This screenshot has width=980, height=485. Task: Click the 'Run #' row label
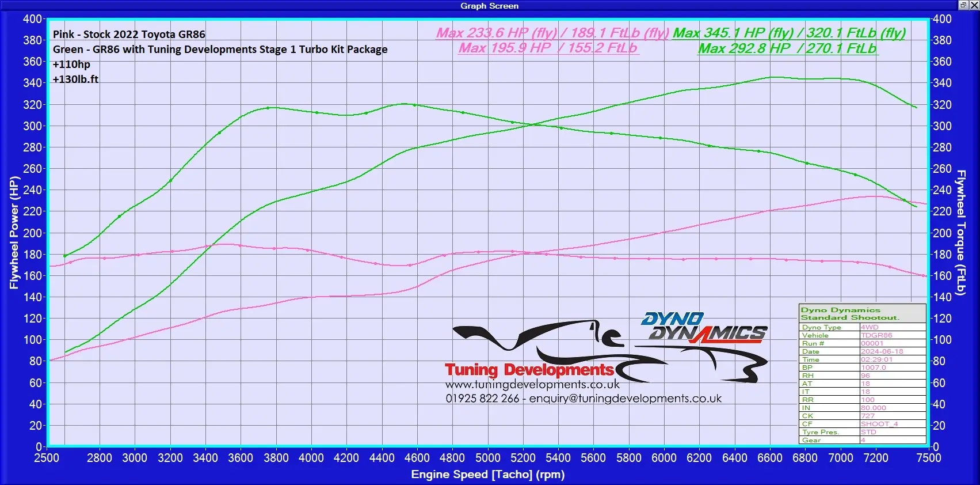pyautogui.click(x=813, y=343)
